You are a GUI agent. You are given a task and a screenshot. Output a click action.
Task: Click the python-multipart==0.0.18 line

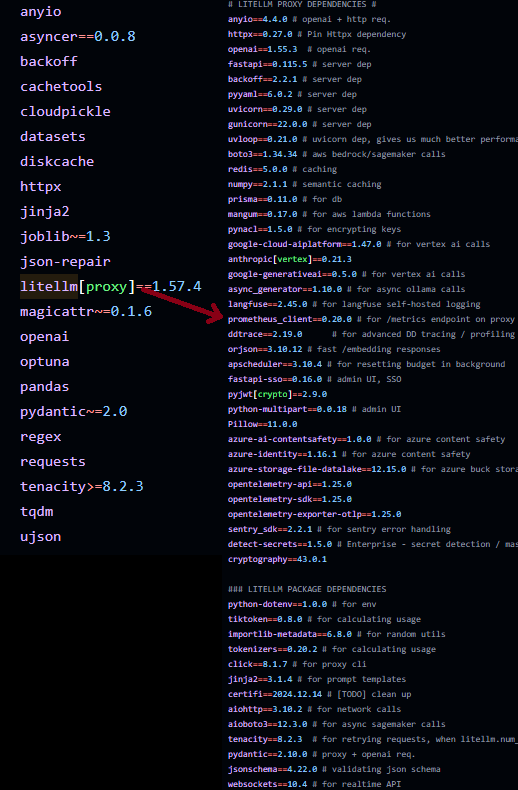point(314,409)
